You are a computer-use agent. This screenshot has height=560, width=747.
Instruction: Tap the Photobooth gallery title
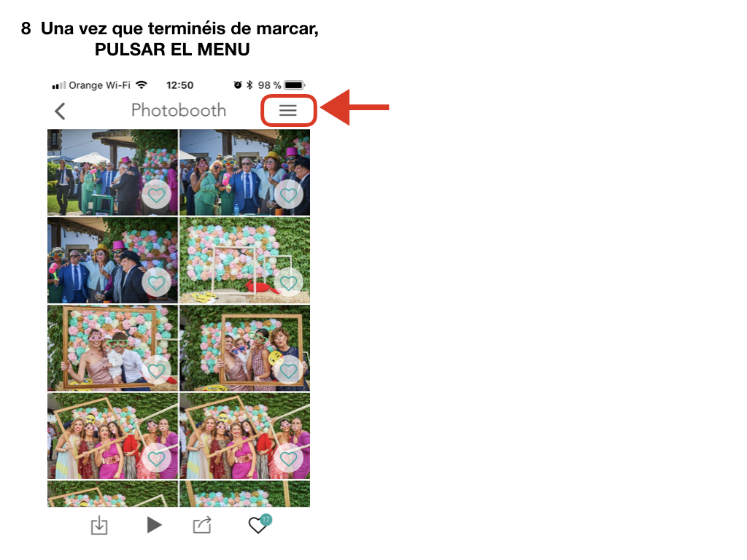(179, 110)
